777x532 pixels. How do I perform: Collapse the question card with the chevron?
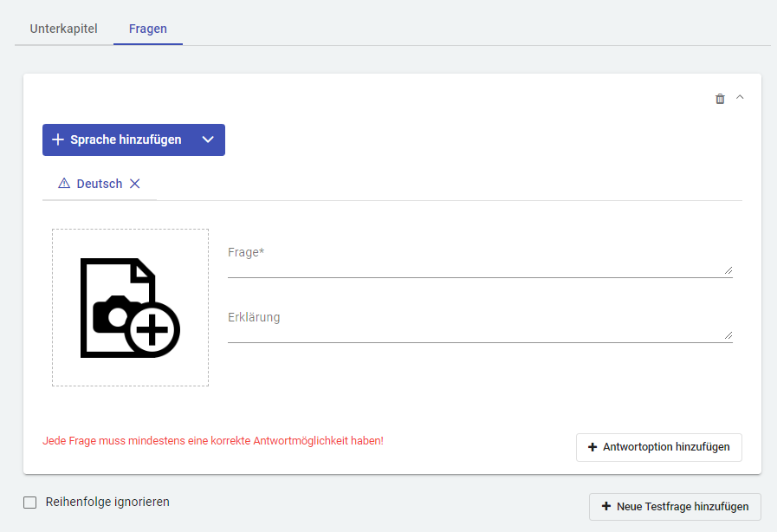(740, 97)
